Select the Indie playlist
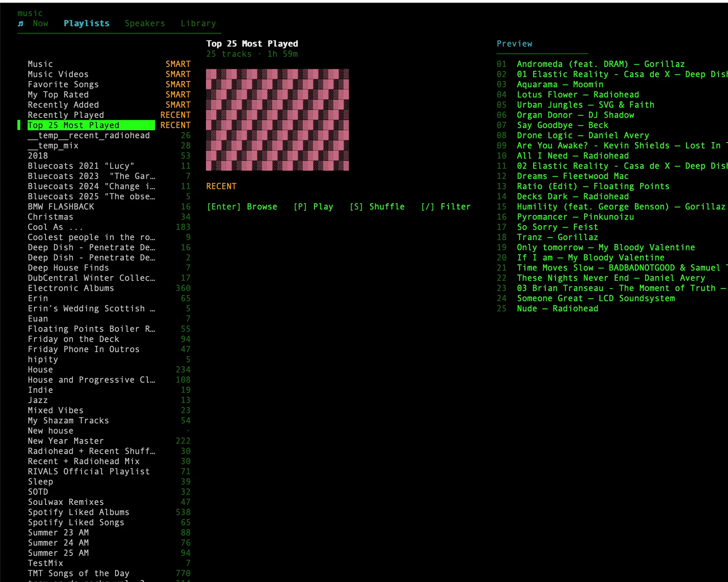Viewport: 728px width, 582px height. 109,390
